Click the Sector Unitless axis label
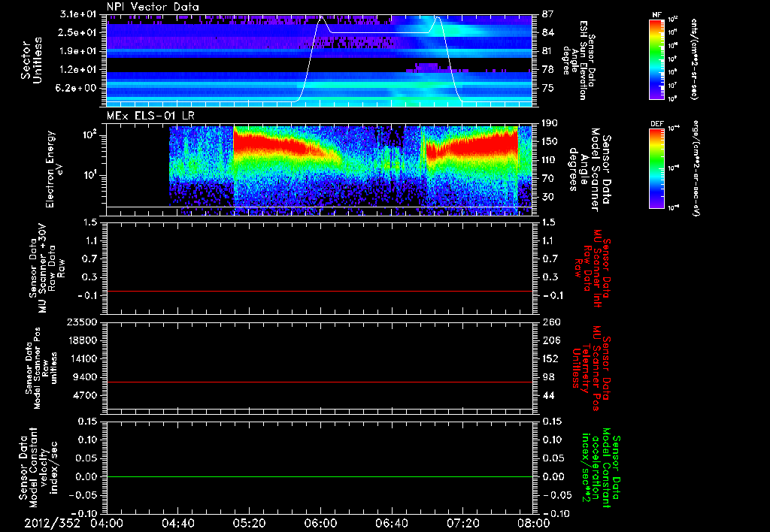 click(x=30, y=60)
